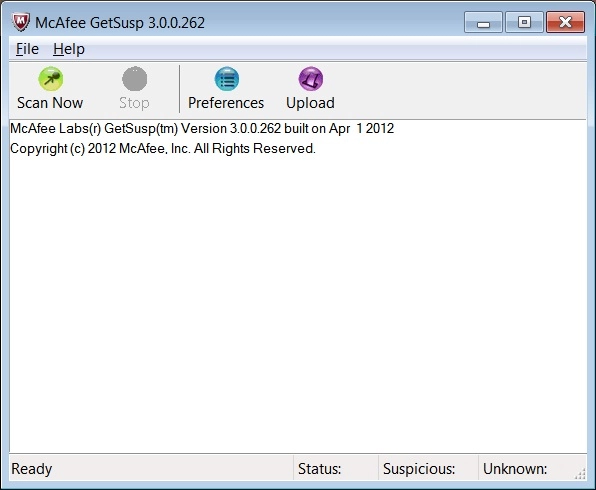Click the Status pane in status bar
The width and height of the screenshot is (596, 490).
click(336, 469)
